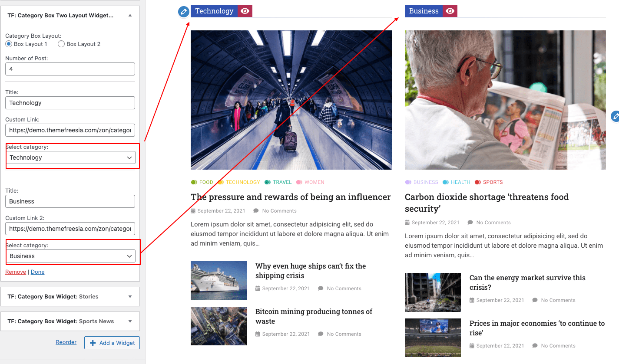This screenshot has width=619, height=364.
Task: Click the eye icon next to Technology heading
Action: pos(245,11)
